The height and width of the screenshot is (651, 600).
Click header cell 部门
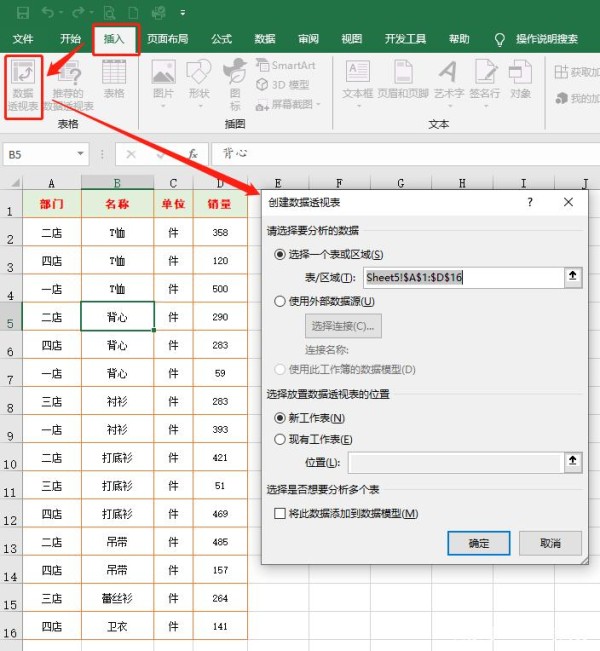(x=51, y=204)
